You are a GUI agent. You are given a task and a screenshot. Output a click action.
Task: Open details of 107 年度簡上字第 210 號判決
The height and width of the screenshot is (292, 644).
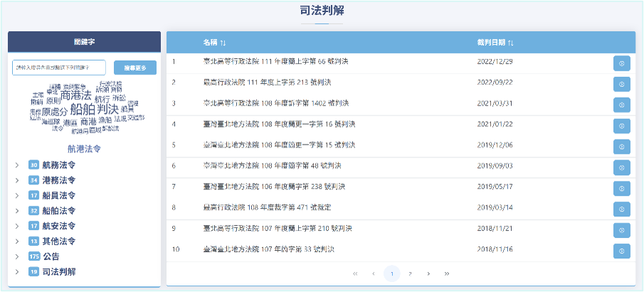[x=621, y=230]
